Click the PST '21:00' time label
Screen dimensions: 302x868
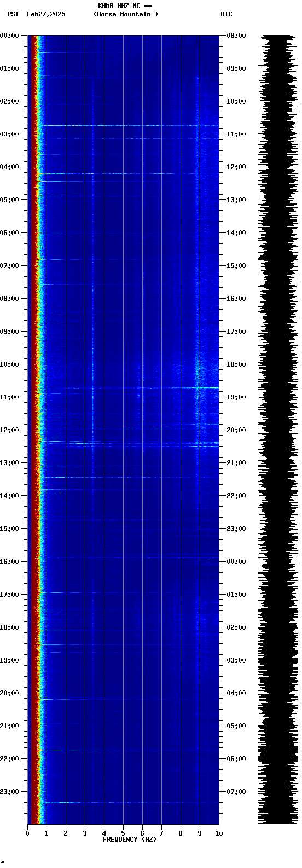pos(9,726)
